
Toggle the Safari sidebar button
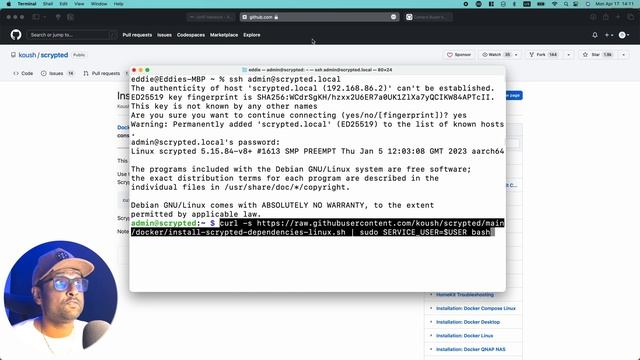click(36, 17)
